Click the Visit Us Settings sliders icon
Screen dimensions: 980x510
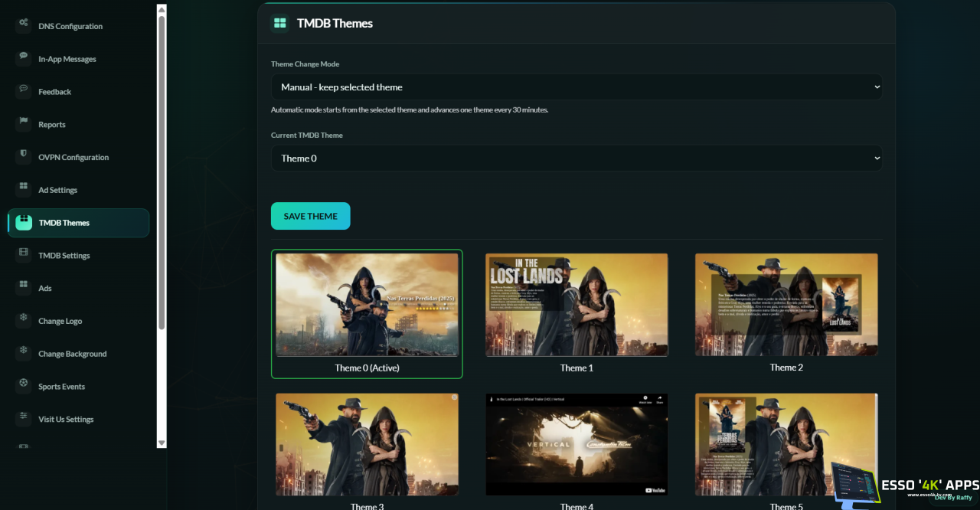pos(24,417)
